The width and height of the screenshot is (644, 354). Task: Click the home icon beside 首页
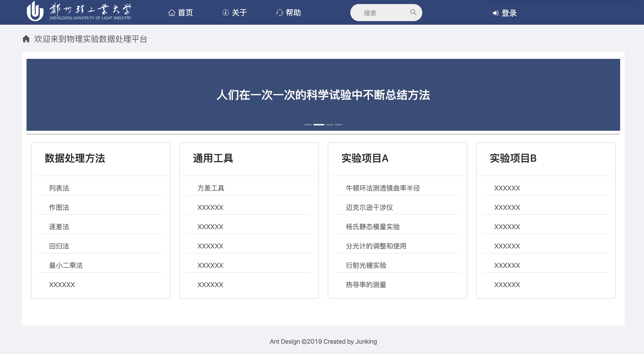(x=172, y=13)
